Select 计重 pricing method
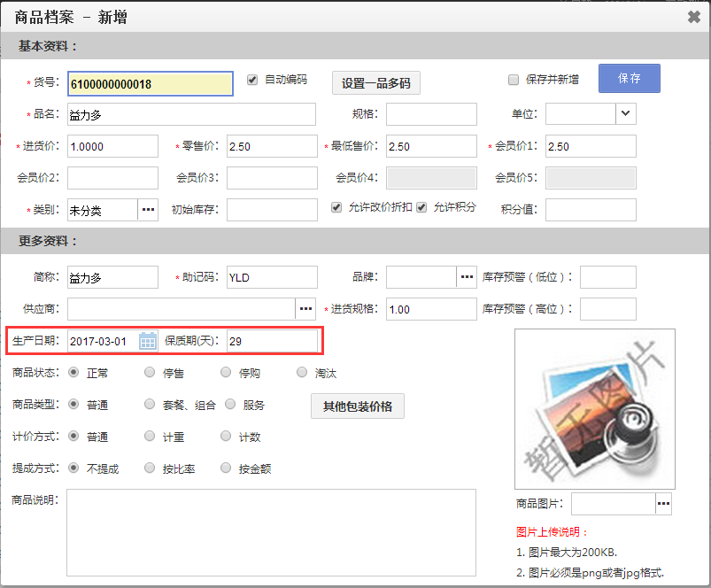711x588 pixels. pos(150,437)
